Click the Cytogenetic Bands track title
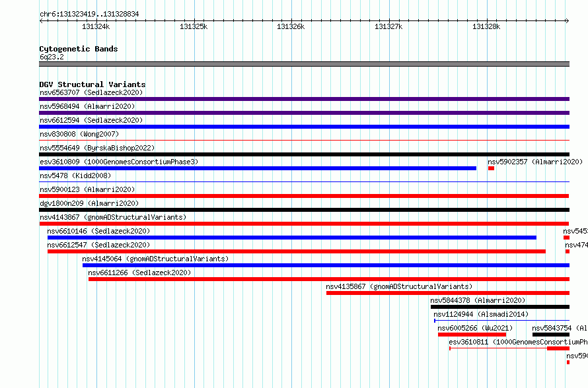Viewport: 588px width, 388px height. [x=79, y=49]
